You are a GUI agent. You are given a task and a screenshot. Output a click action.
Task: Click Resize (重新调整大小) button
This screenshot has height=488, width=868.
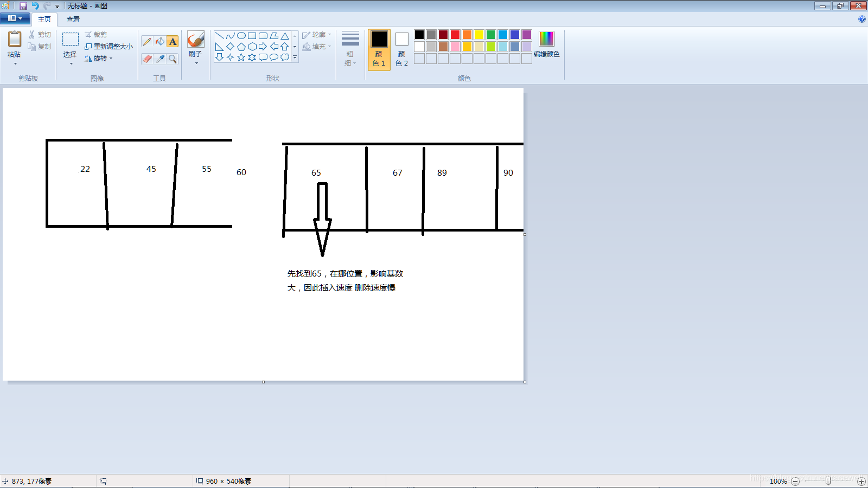[x=108, y=47]
